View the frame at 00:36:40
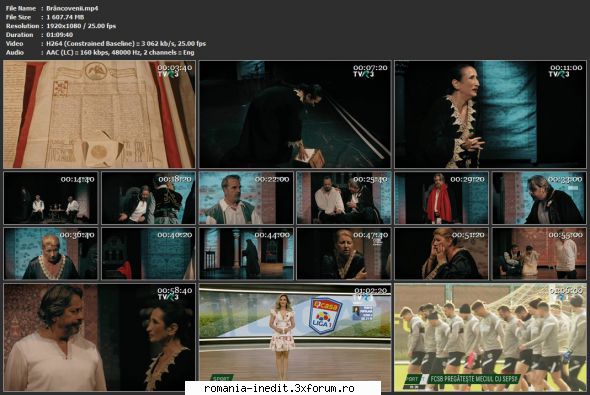Viewport: 590px width, 395px height. (x=51, y=254)
